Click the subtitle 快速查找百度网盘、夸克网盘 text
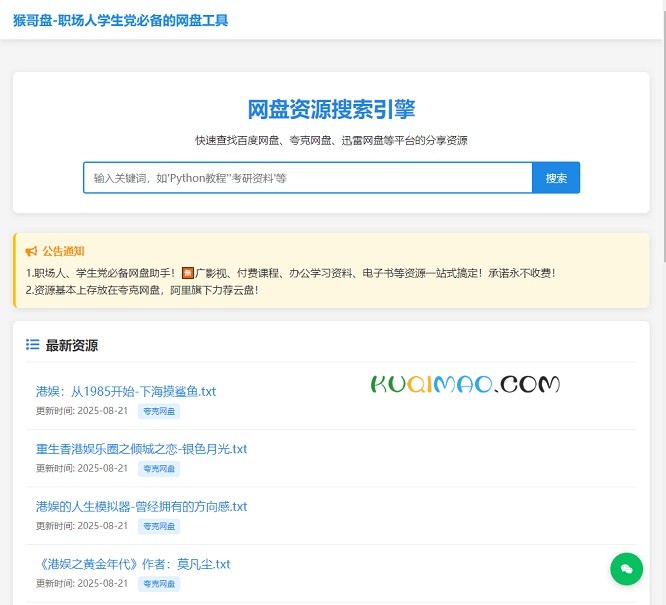The height and width of the screenshot is (605, 666). pos(331,140)
